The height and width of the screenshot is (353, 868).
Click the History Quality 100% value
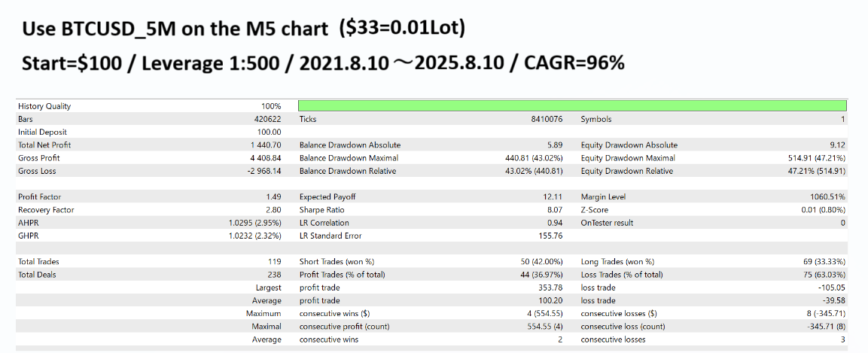click(271, 106)
